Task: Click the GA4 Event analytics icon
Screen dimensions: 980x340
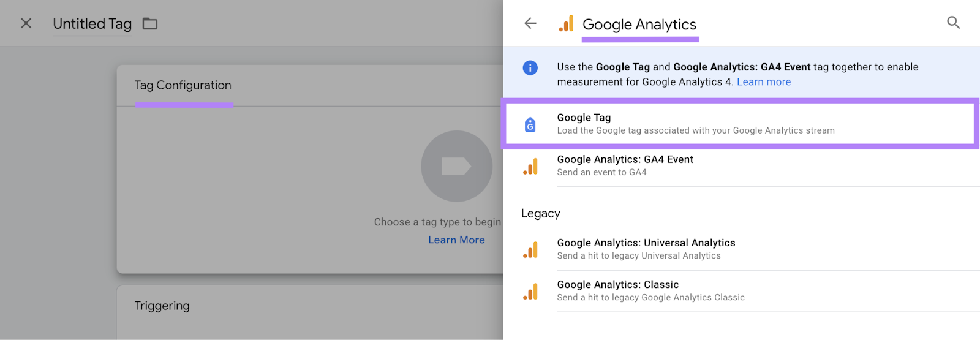Action: 530,166
